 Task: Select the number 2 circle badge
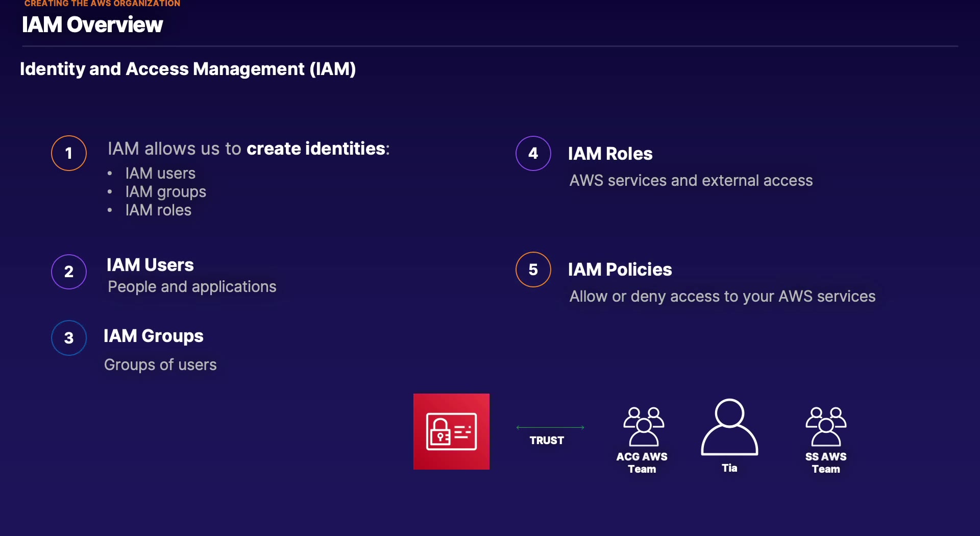pyautogui.click(x=69, y=272)
